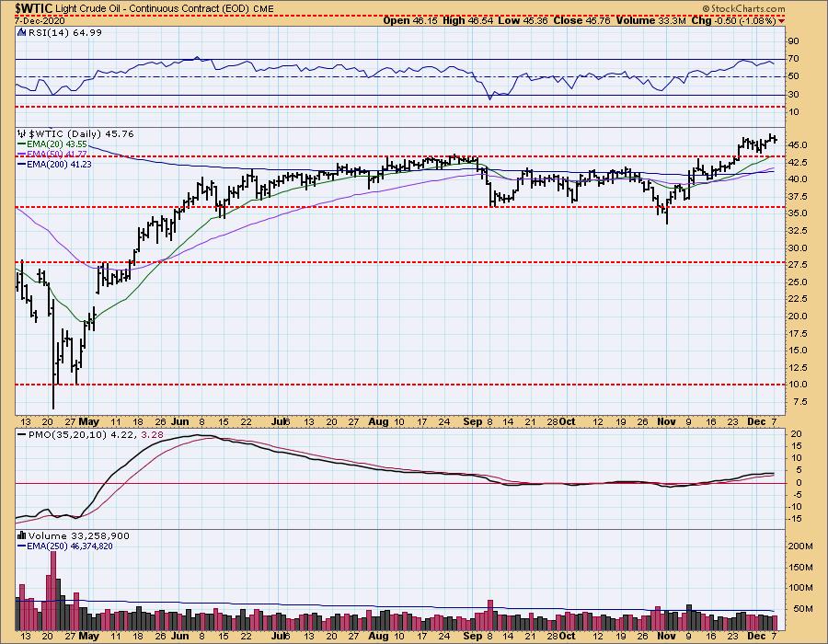The image size is (828, 644).
Task: Click the -15 level on PMO axis
Action: click(795, 519)
